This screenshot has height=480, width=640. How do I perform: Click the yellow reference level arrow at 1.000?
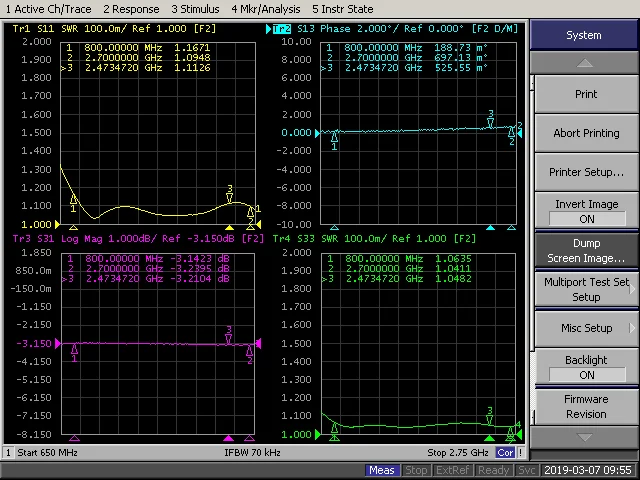57,224
